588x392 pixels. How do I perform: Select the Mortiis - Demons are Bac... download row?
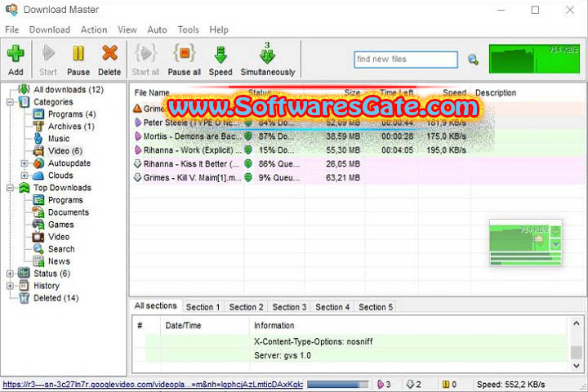pyautogui.click(x=357, y=136)
